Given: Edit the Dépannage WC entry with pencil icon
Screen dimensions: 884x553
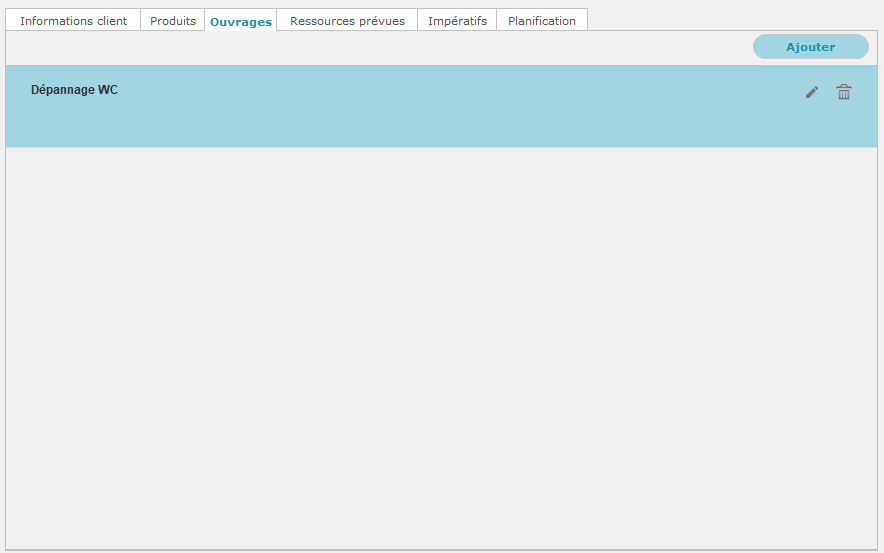Looking at the screenshot, I should [812, 92].
